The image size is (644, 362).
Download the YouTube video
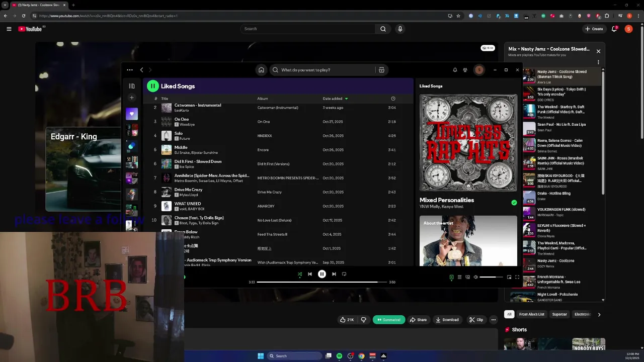[447, 320]
